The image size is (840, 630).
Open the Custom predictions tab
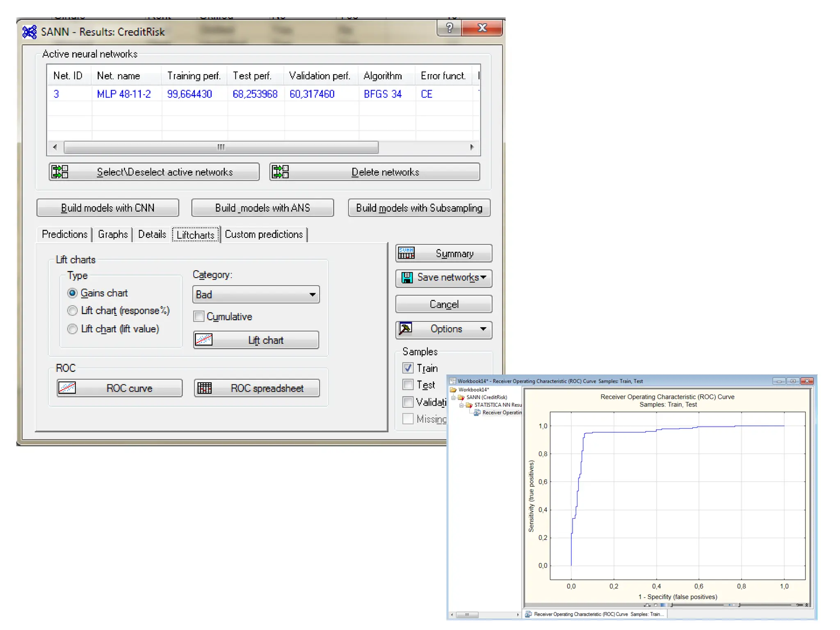pos(263,235)
